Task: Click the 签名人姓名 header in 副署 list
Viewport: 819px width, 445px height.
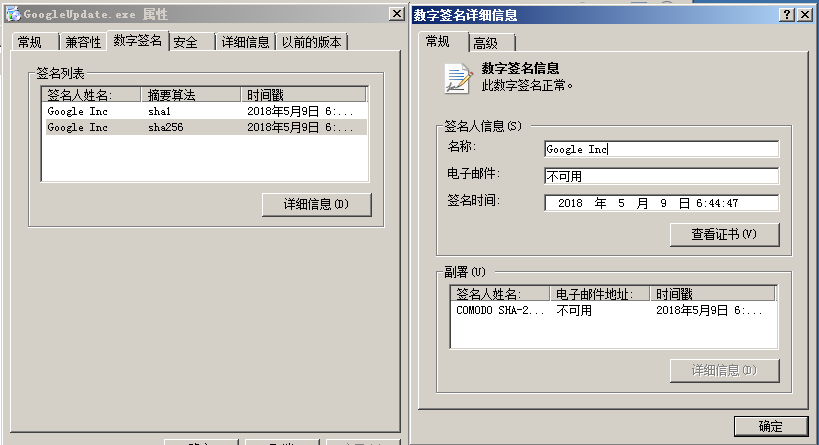Action: coord(500,294)
